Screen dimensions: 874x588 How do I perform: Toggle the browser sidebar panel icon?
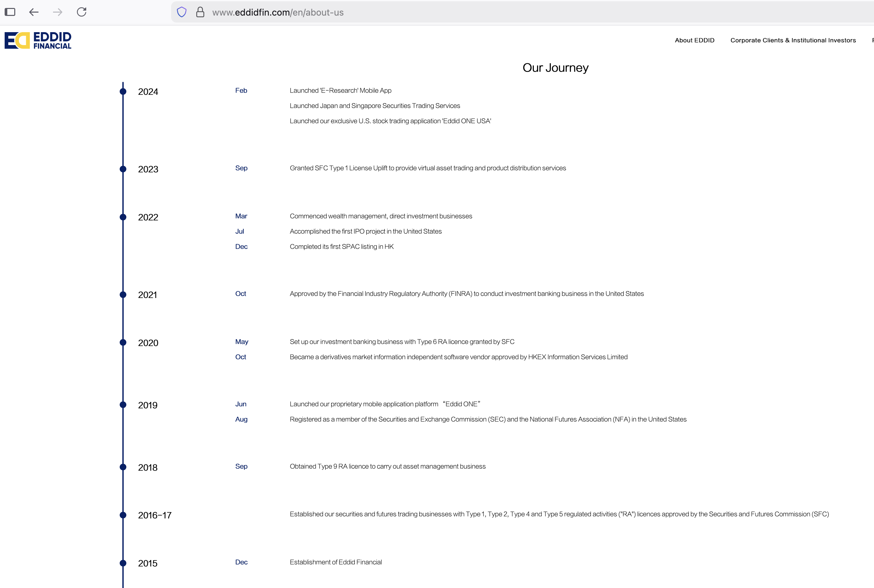10,12
